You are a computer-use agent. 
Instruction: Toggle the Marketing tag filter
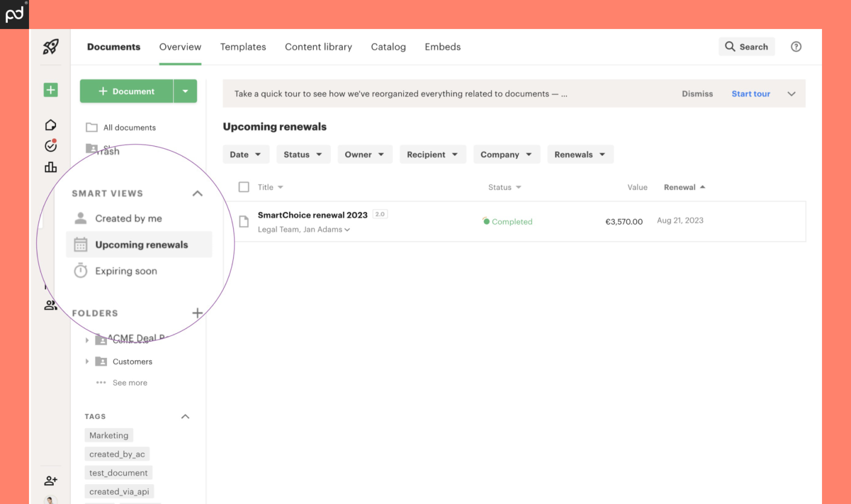pyautogui.click(x=109, y=435)
